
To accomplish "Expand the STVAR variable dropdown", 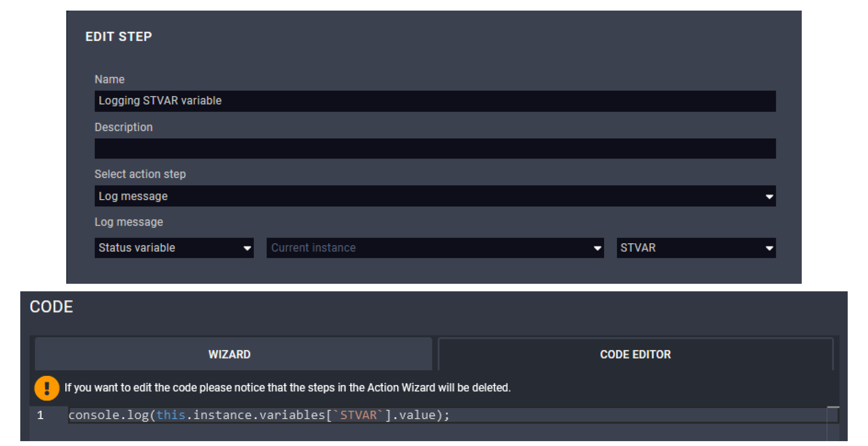I will pos(695,248).
